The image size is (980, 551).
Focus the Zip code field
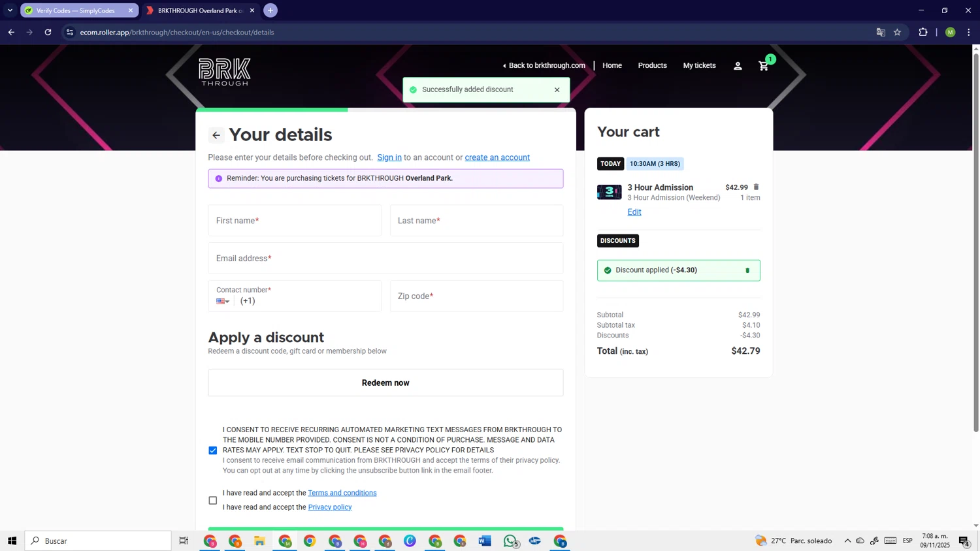point(476,296)
